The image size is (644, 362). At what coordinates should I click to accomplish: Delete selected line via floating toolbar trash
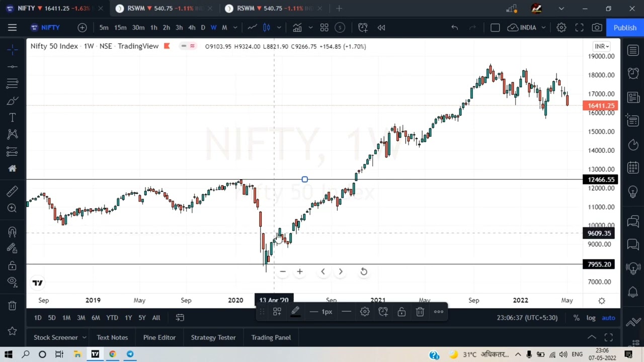[x=420, y=312]
